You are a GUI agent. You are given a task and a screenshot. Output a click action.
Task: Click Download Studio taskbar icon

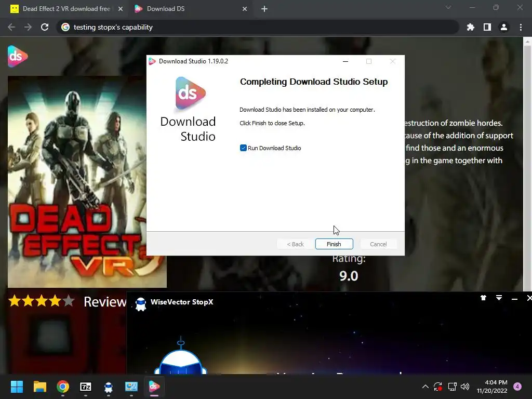point(154,387)
